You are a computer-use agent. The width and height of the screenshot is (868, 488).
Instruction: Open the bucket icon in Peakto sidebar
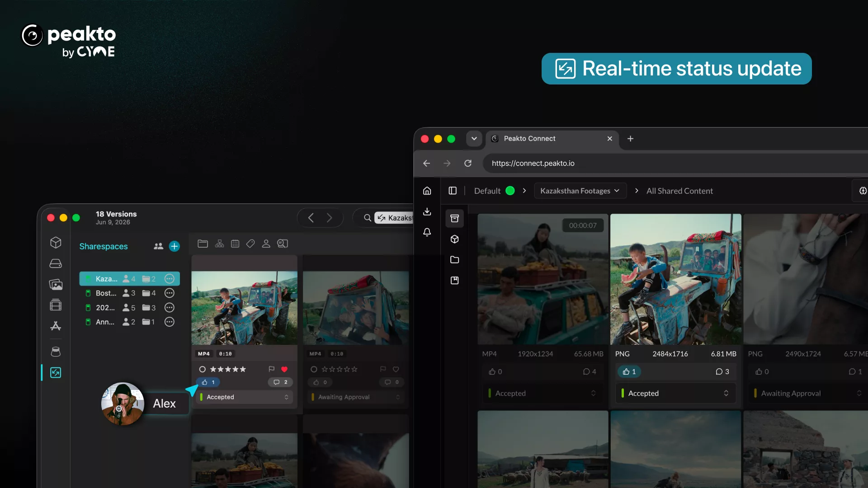(56, 352)
